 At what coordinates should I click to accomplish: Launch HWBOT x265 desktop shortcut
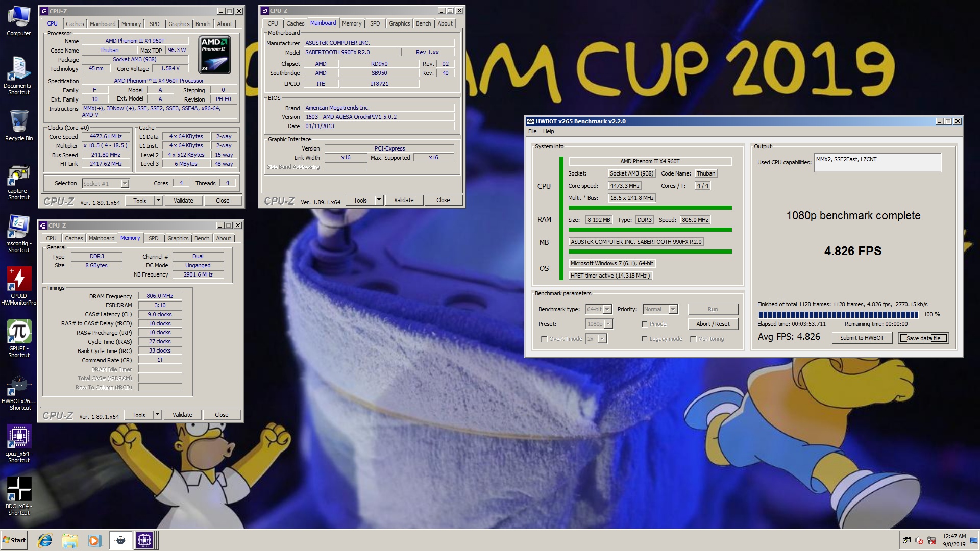point(19,393)
